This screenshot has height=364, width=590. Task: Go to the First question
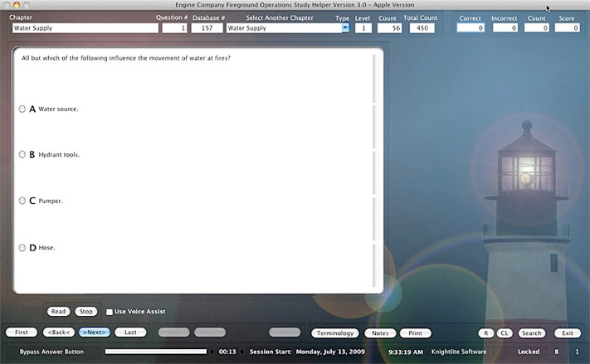point(22,332)
